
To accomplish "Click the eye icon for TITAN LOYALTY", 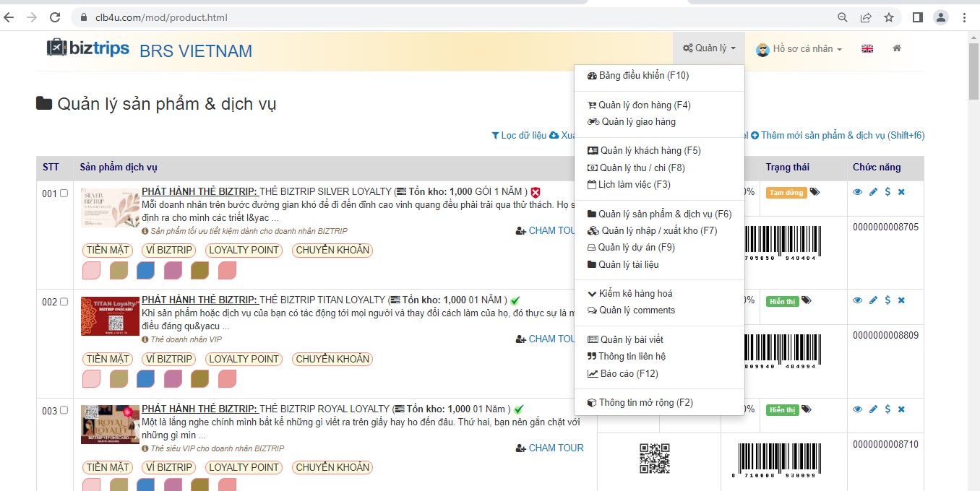I will pos(858,300).
